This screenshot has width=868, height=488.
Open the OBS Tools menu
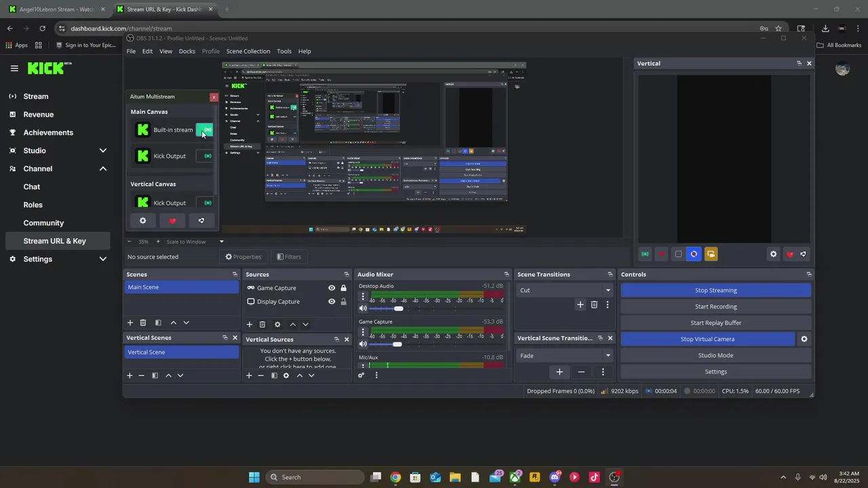(x=284, y=52)
